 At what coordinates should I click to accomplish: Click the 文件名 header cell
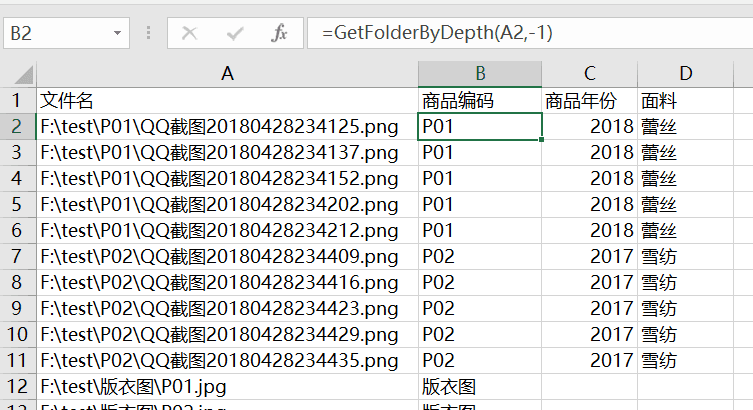(227, 100)
